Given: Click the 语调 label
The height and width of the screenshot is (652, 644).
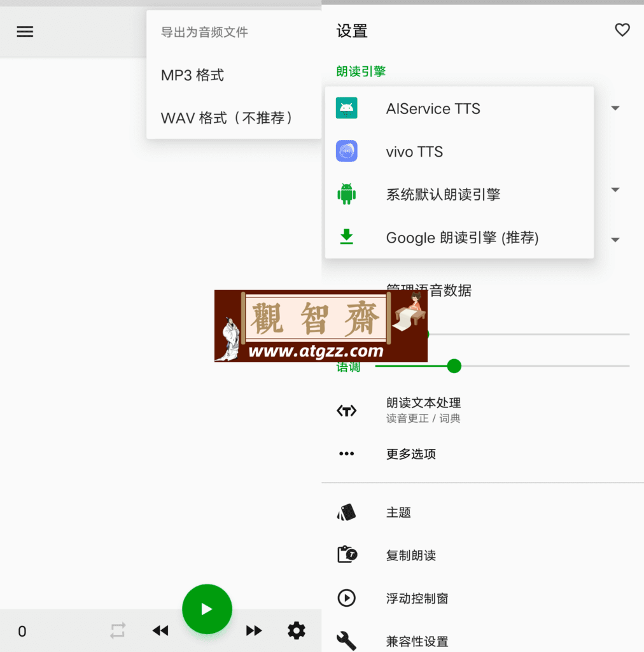Looking at the screenshot, I should tap(348, 367).
